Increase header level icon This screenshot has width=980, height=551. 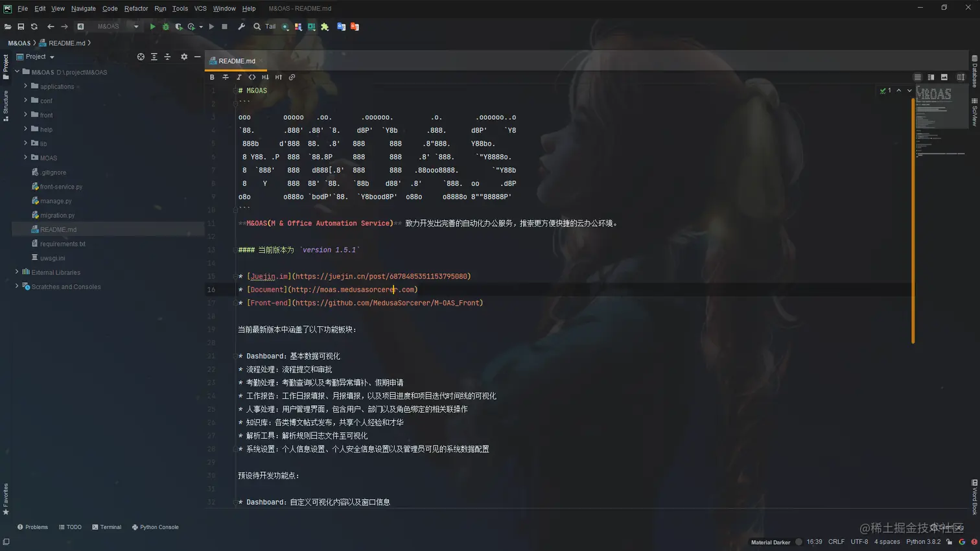(279, 77)
